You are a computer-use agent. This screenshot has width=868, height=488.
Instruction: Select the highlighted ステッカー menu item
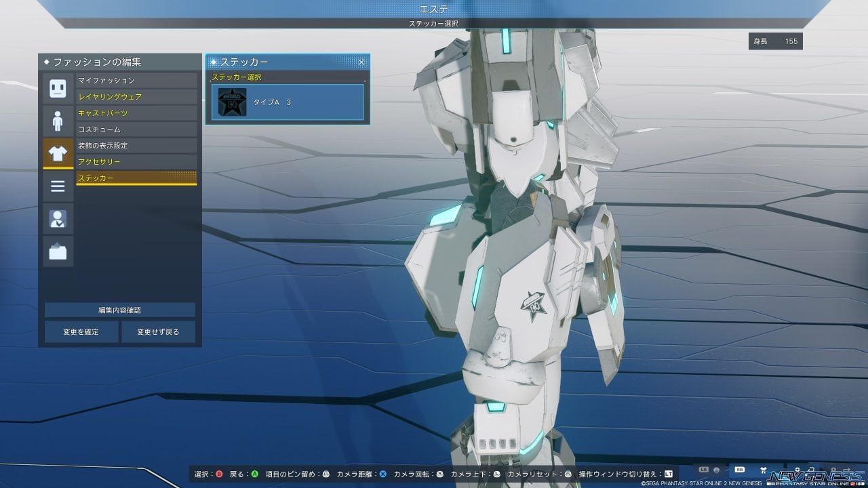click(x=136, y=178)
